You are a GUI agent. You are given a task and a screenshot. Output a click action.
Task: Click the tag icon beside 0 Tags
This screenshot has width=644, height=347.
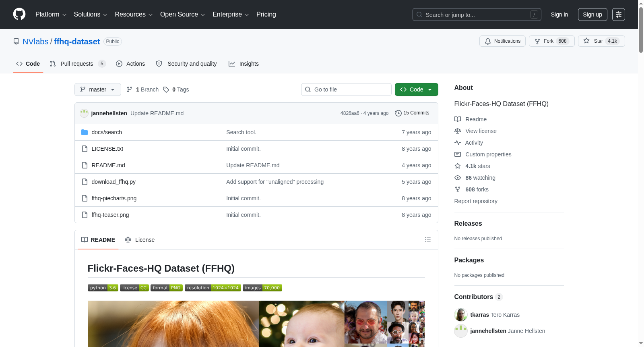pos(166,89)
